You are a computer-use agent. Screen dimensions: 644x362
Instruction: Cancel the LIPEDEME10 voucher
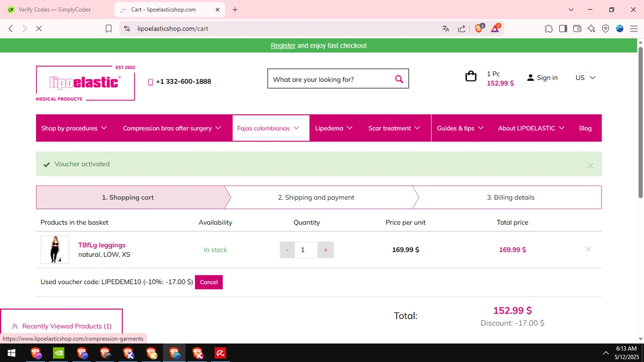(x=209, y=282)
